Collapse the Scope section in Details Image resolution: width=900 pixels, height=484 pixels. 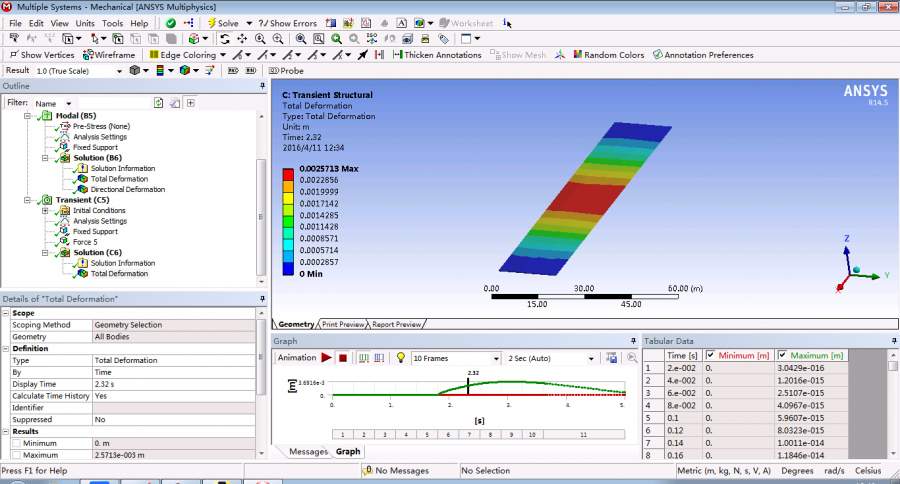click(6, 313)
